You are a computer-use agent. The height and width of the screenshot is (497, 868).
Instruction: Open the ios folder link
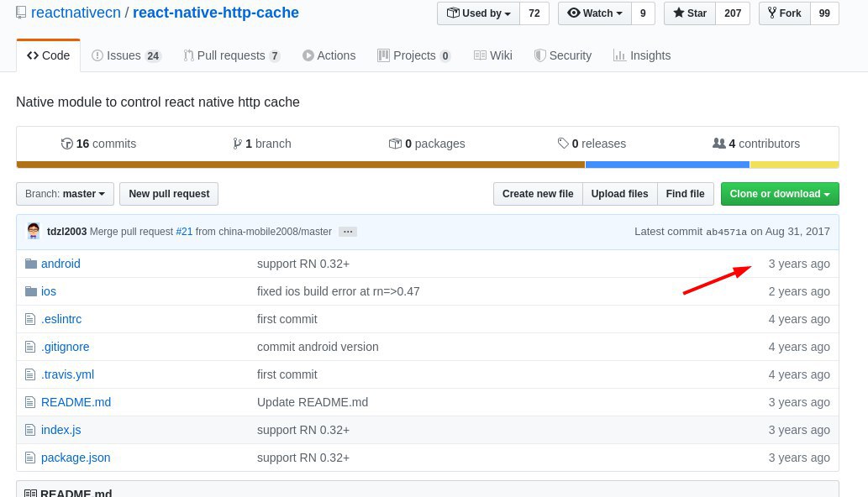[x=48, y=291]
